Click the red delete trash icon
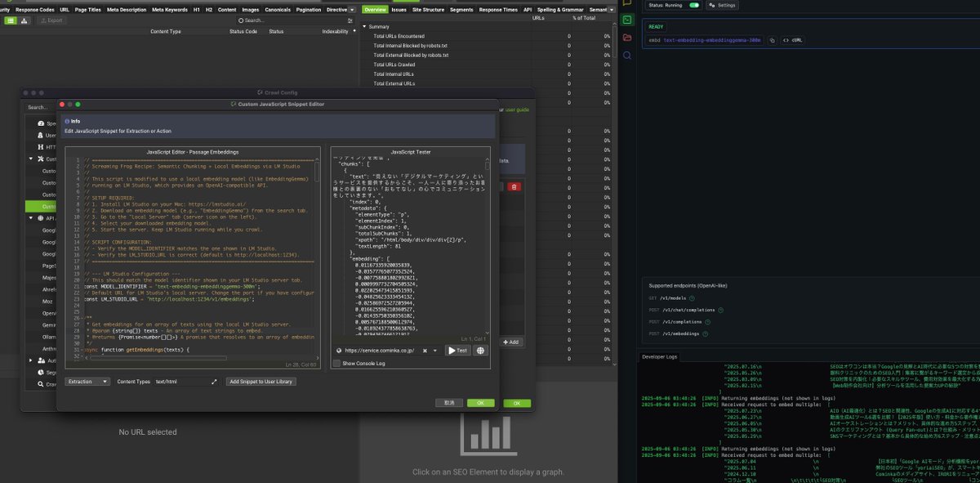 click(514, 186)
